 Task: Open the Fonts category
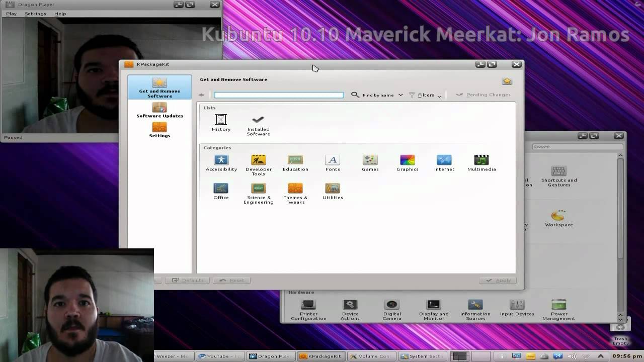pyautogui.click(x=333, y=163)
